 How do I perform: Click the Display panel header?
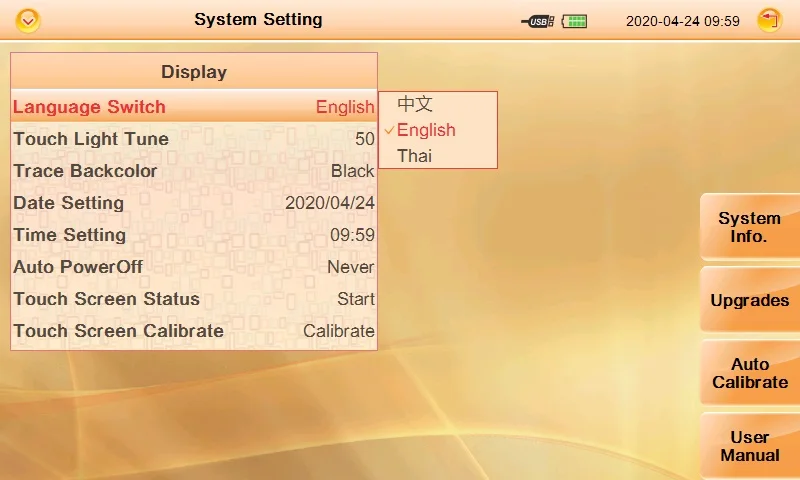pos(194,72)
